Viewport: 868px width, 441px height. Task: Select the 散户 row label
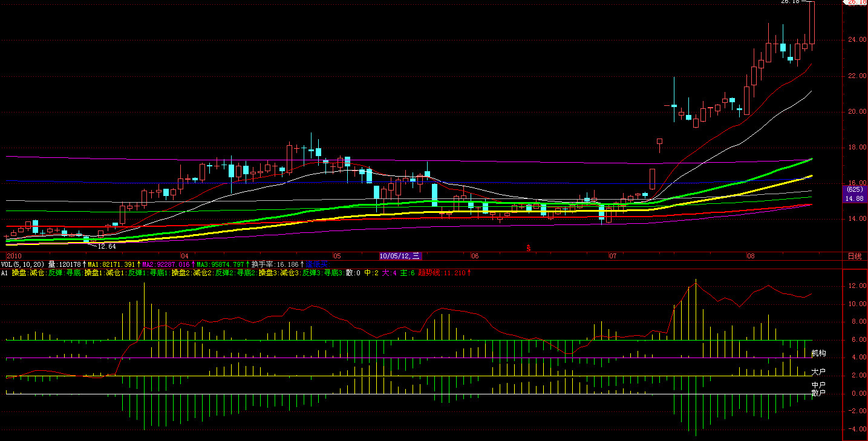coord(818,393)
